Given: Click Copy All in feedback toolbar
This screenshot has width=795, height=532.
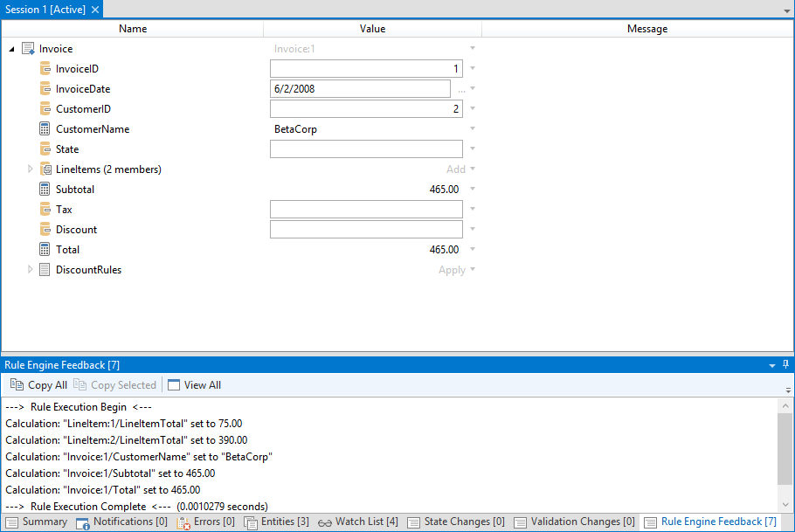Looking at the screenshot, I should pos(38,385).
